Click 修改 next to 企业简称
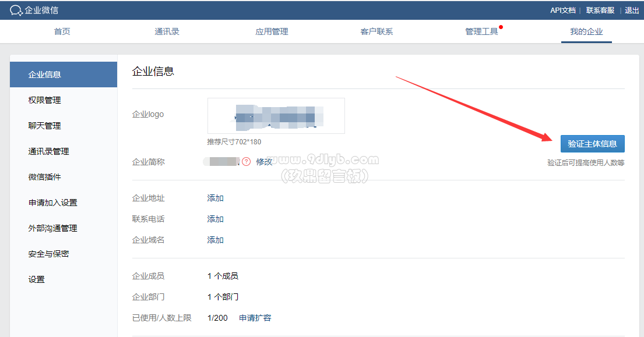644x337 pixels. point(264,162)
